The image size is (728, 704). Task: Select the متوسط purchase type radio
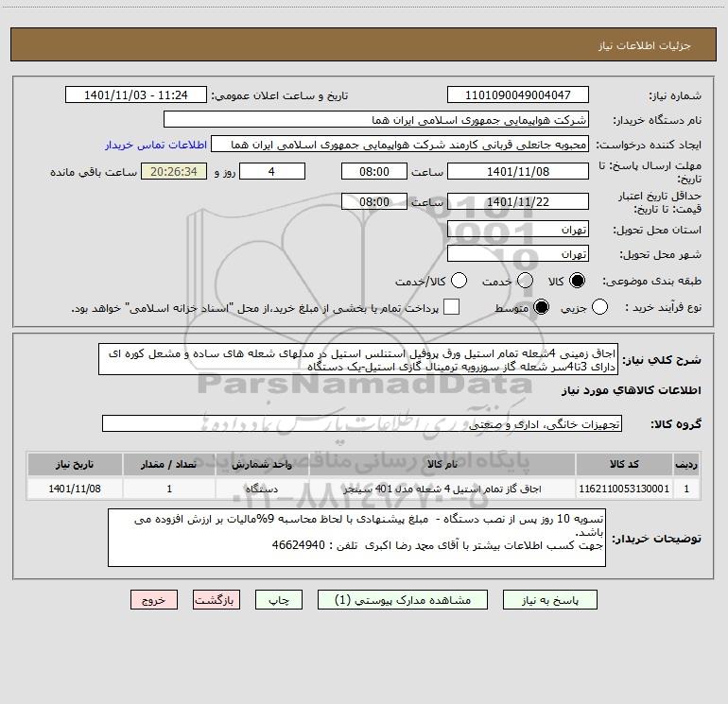pyautogui.click(x=541, y=307)
